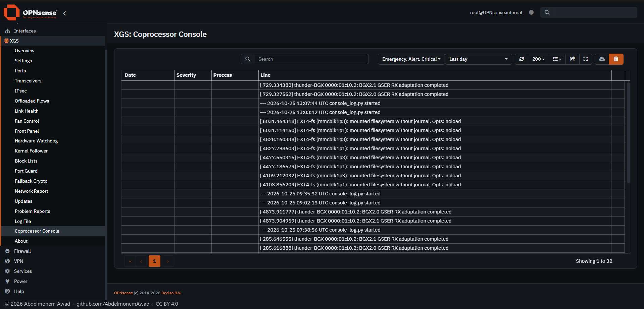The height and width of the screenshot is (309, 644).
Task: Go to the next page of log entries
Action: pyautogui.click(x=168, y=261)
